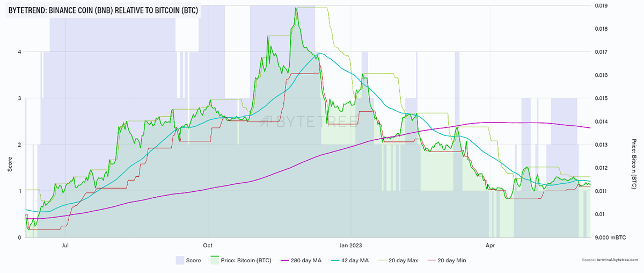Screen dimensions: 644x273
Task: Click the Oct label on the x-axis
Action: click(208, 246)
